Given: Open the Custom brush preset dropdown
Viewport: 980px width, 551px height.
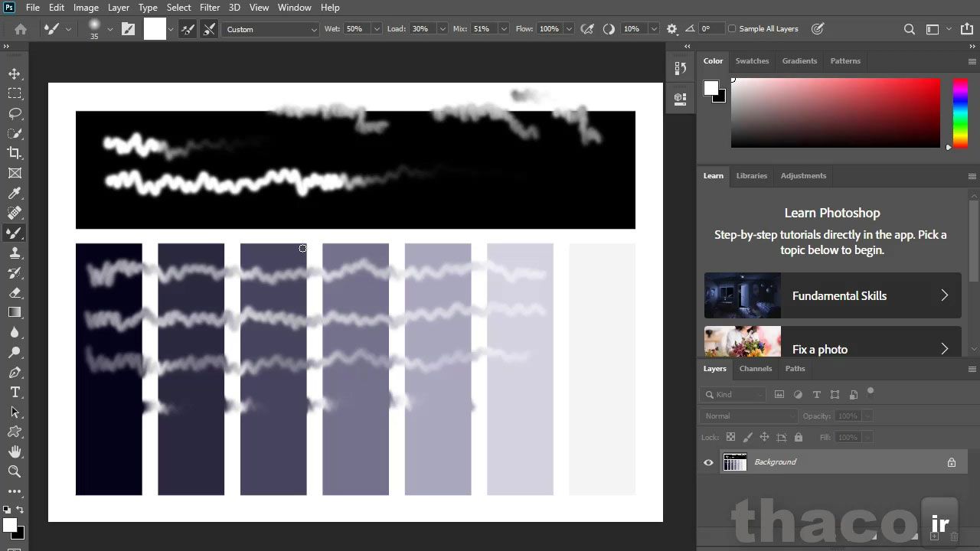Looking at the screenshot, I should click(x=271, y=29).
